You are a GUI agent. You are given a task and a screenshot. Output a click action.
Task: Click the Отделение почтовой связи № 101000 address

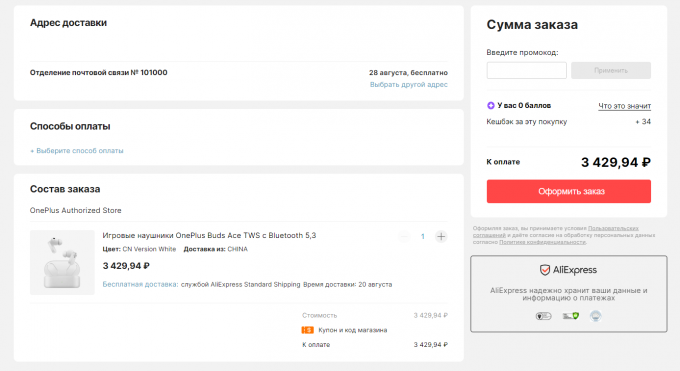pos(98,72)
